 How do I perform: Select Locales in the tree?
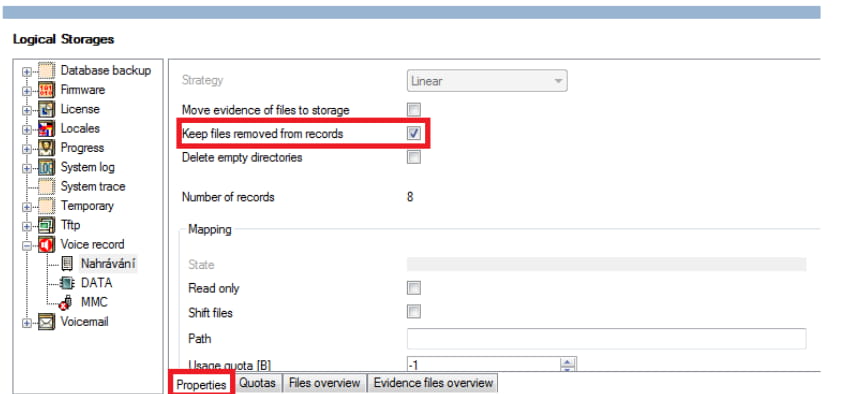[x=80, y=129]
